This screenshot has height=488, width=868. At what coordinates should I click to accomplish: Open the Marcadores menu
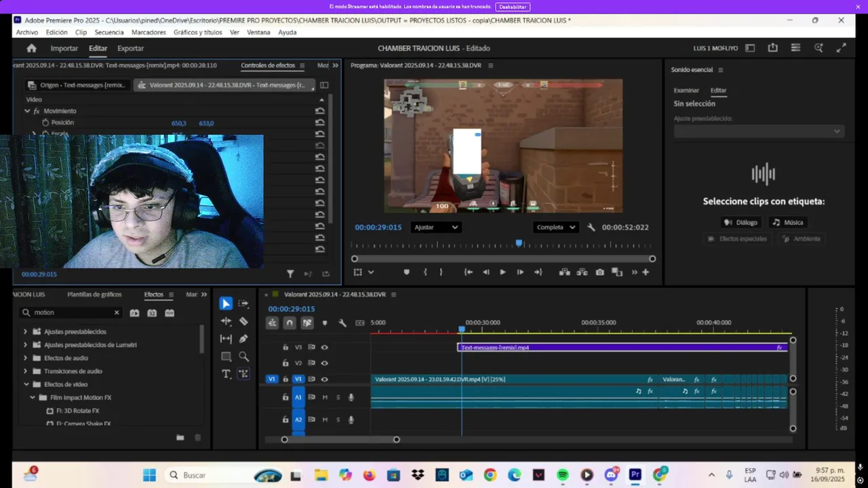point(149,33)
